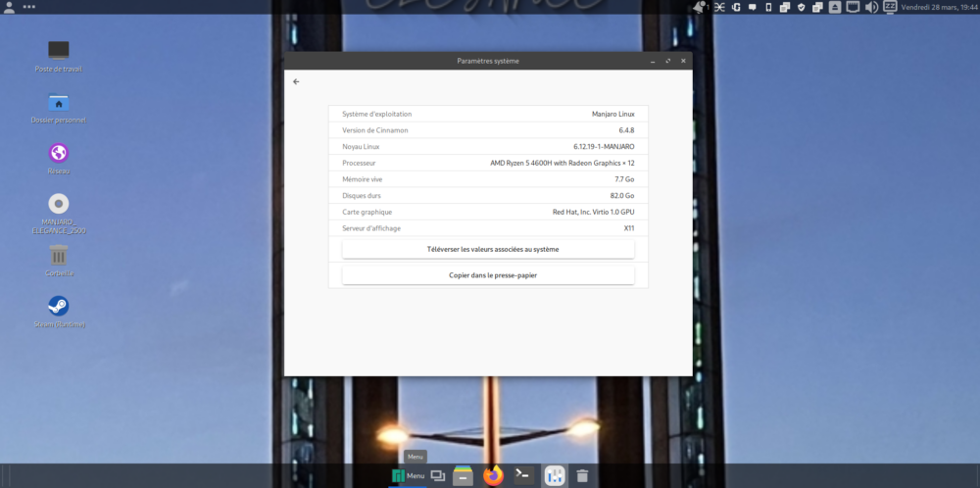This screenshot has height=488, width=980.
Task: Click the 'Version de Cinnamon' label
Action: [375, 130]
